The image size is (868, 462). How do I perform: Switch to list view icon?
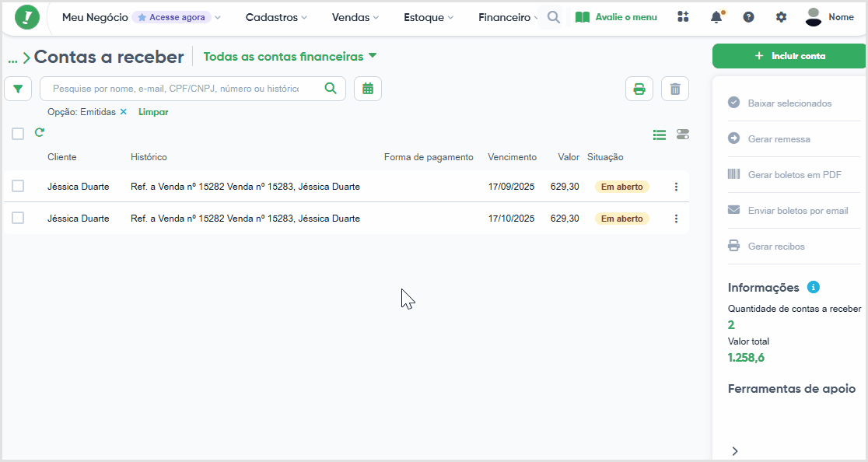660,135
